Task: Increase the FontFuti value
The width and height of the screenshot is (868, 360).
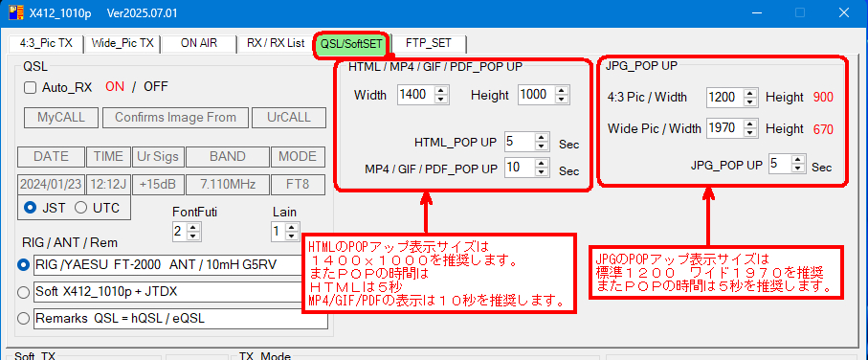Action: coord(193,227)
